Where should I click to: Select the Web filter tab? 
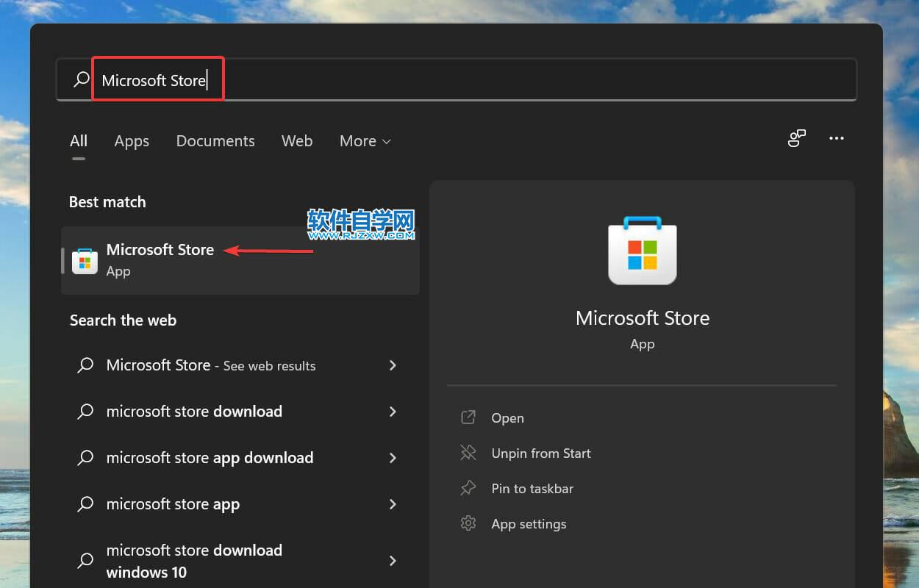297,141
